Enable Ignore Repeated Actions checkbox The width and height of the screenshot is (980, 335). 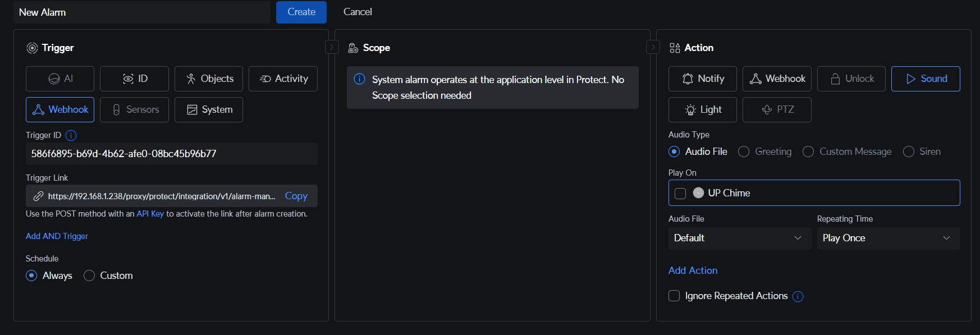pos(674,296)
